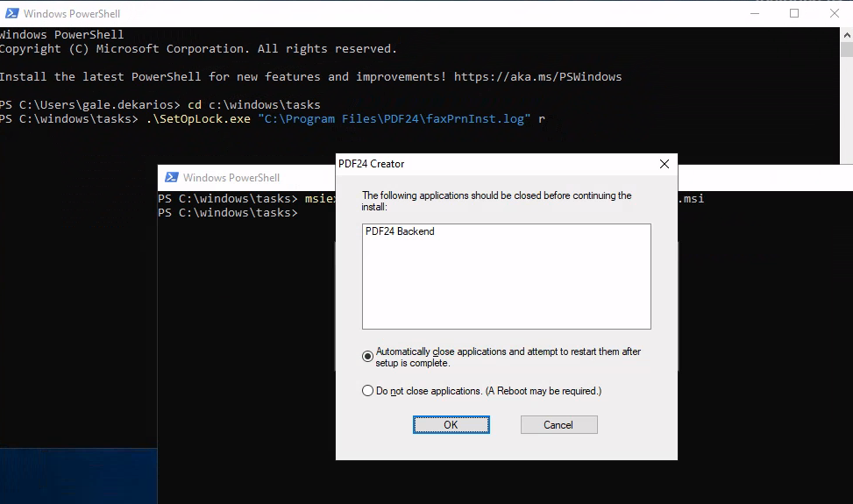853x504 pixels.
Task: Close the PDF24 Creator dialog with X
Action: pos(665,164)
